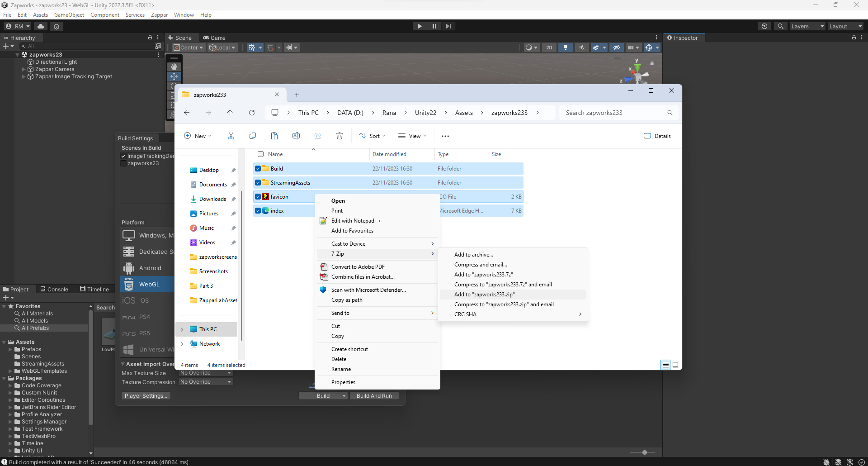Open the View dropdown in Explorer
Screen dimensions: 868x466
(412, 136)
